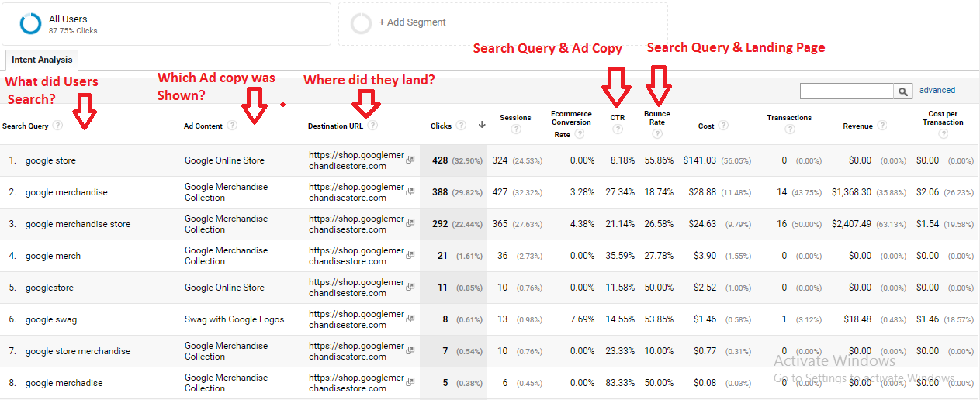Sort by Destination URL column header
Viewport: 980px width, 400px height.
(x=335, y=126)
